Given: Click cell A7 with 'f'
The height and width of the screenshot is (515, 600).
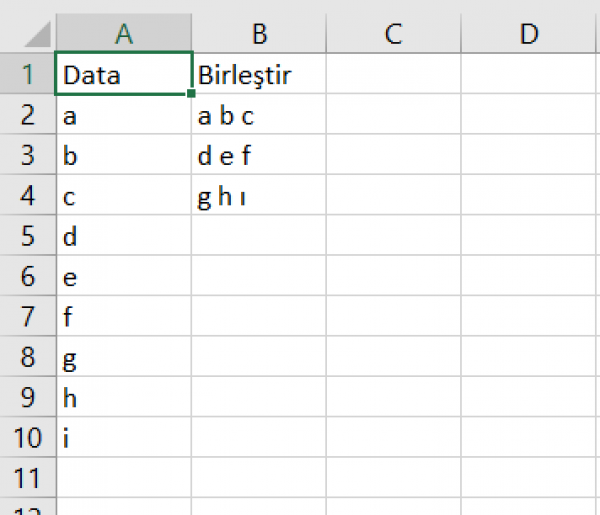Looking at the screenshot, I should [124, 316].
